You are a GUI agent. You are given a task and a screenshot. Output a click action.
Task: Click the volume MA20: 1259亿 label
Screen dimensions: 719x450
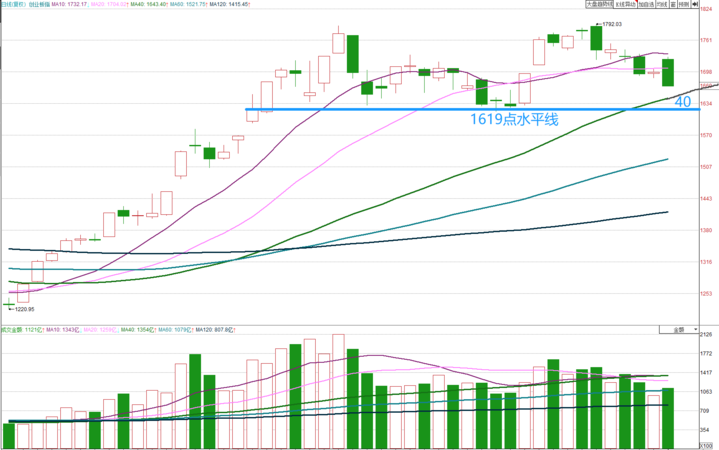tap(100, 329)
